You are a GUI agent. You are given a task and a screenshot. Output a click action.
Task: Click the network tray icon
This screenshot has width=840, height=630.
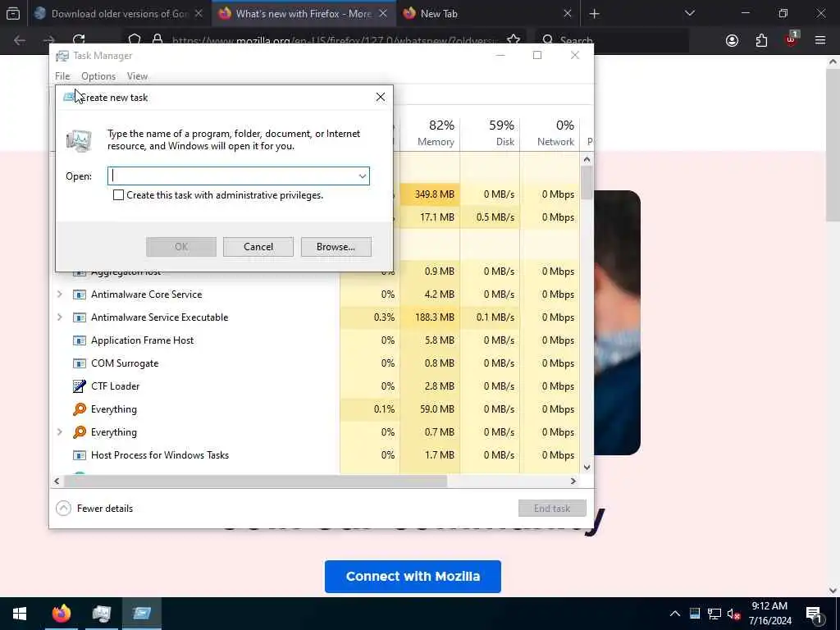[714, 614]
